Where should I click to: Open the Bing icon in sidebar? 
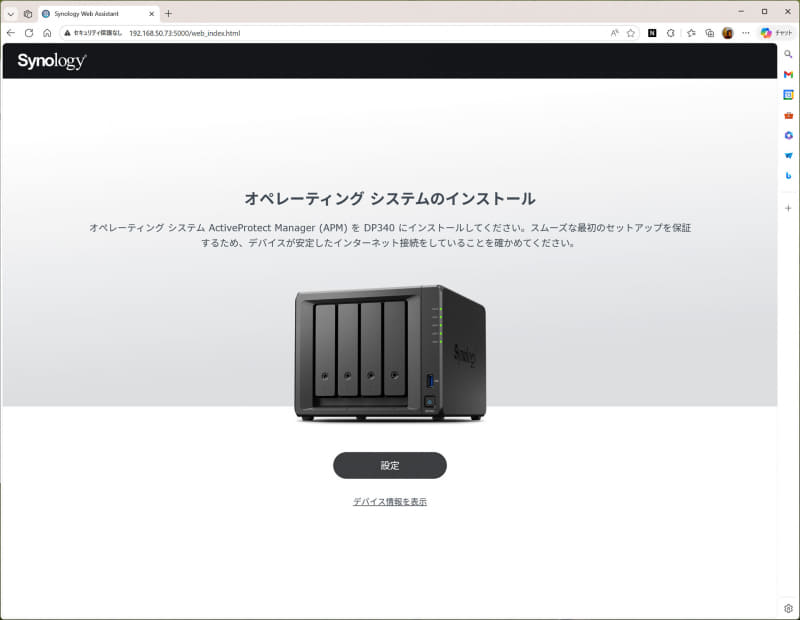point(788,176)
